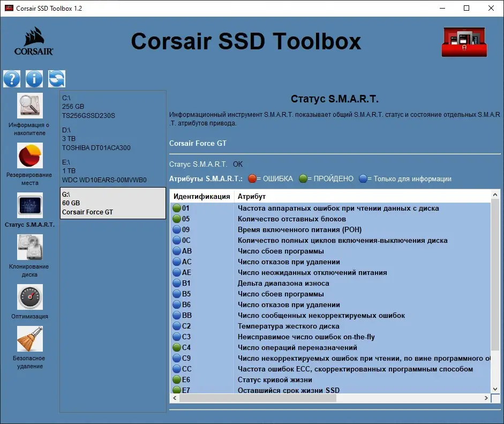Select drive E:\ WDC WD10EARS-00MVWB0
Screen dimensions: 504x424
pyautogui.click(x=113, y=171)
